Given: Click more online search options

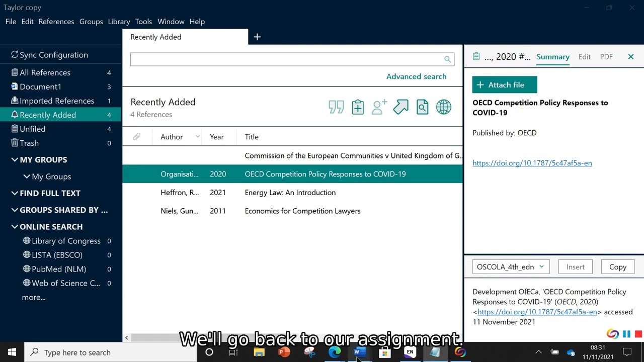Looking at the screenshot, I should [34, 297].
